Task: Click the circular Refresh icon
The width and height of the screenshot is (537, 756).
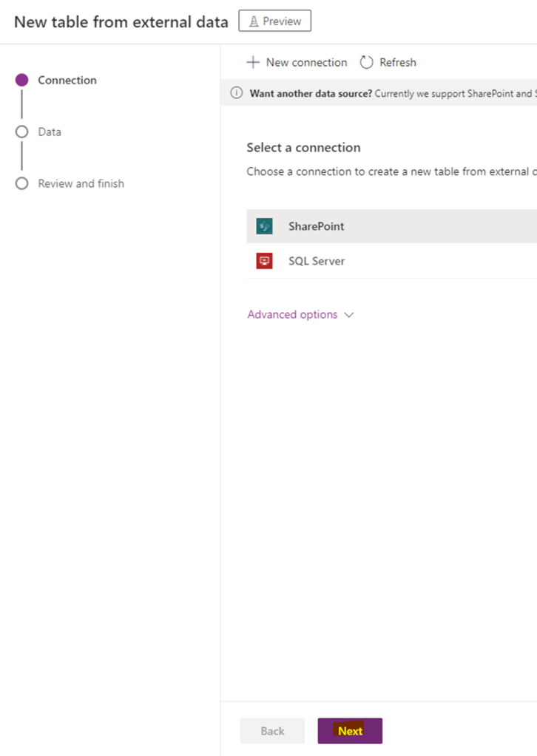Action: pyautogui.click(x=366, y=63)
